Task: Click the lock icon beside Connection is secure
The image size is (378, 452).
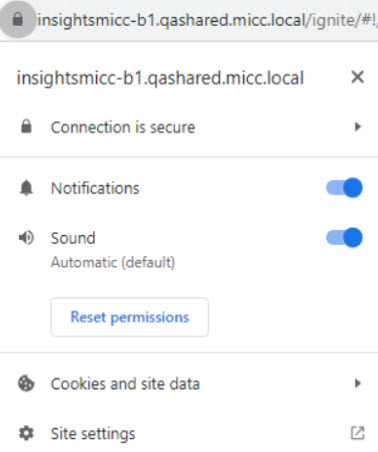Action: (26, 127)
